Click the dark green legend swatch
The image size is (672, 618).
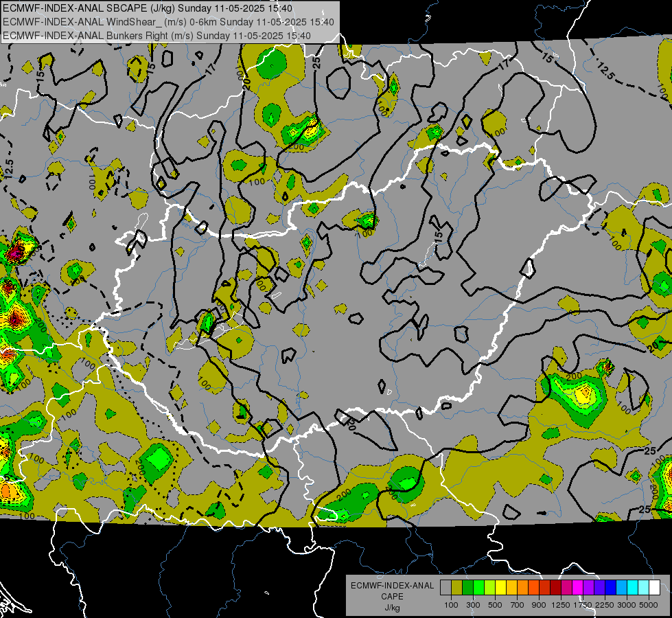coord(467,588)
